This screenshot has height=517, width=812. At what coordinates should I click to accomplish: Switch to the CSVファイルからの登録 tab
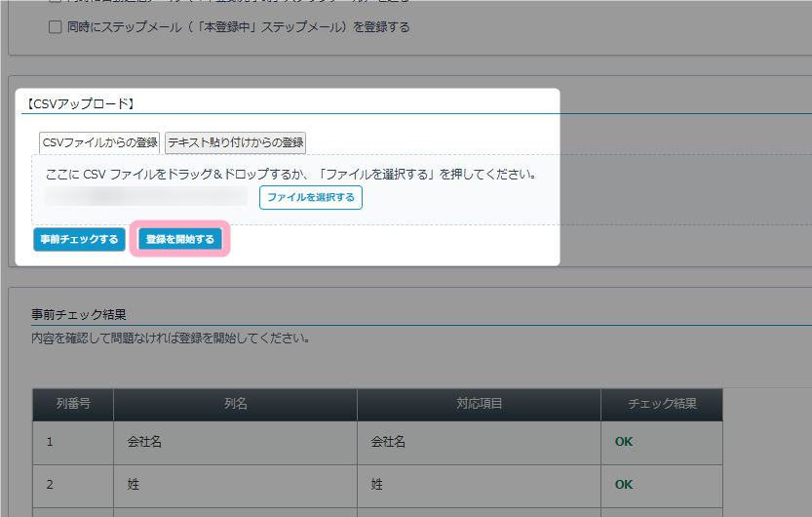(x=99, y=142)
